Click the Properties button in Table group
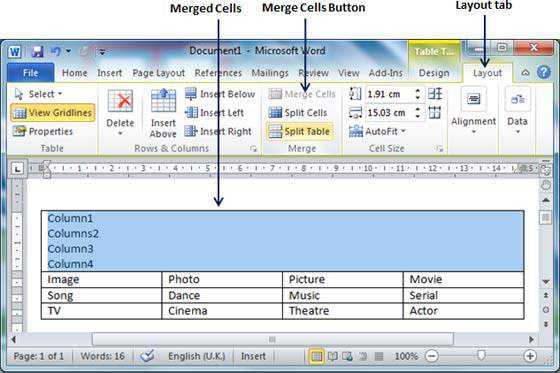This screenshot has width=560, height=373. point(43,131)
